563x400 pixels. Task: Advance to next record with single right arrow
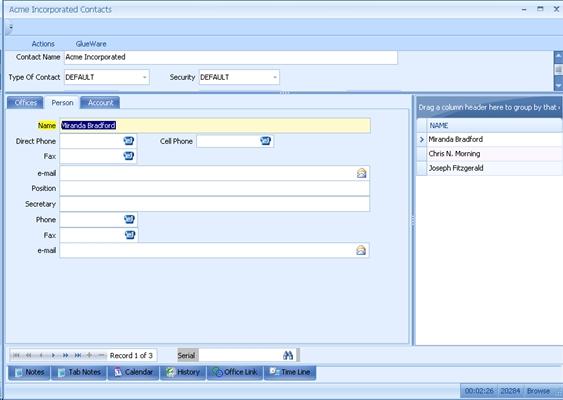(53, 355)
